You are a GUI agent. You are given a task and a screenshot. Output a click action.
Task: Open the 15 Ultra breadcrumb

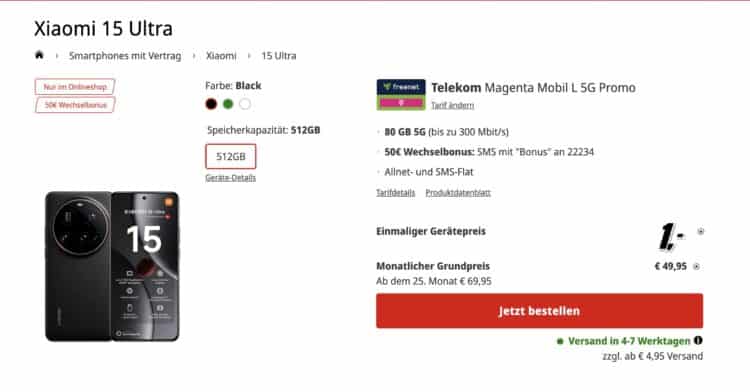coord(278,56)
